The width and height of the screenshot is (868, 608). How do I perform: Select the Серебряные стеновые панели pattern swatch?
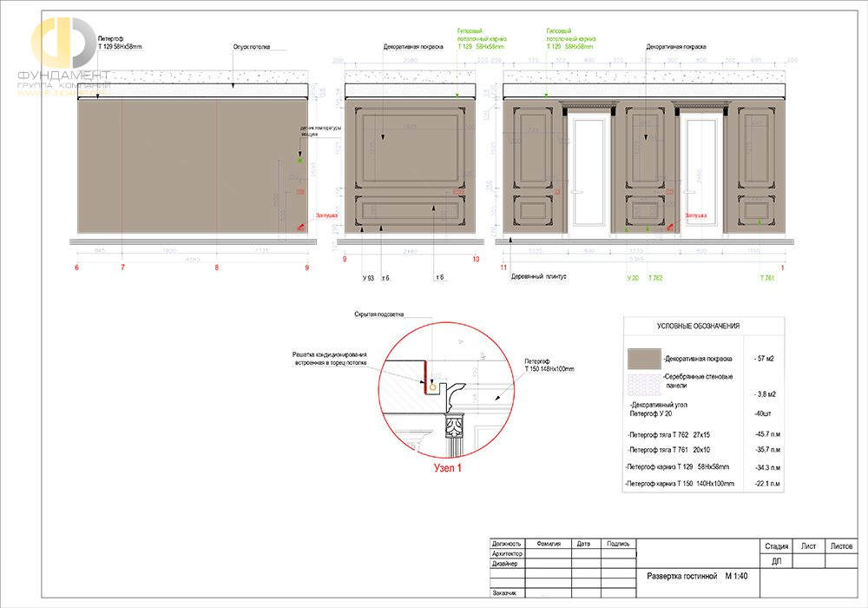pyautogui.click(x=644, y=384)
